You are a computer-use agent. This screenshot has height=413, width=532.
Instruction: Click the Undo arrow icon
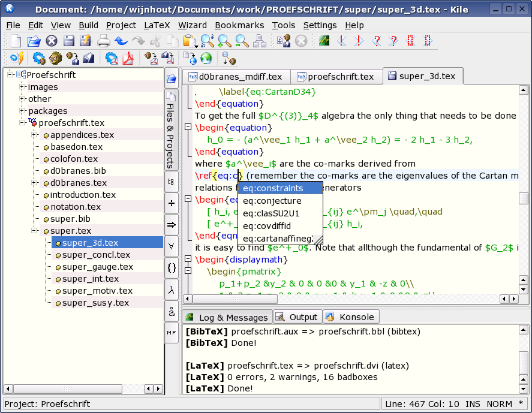click(x=121, y=41)
